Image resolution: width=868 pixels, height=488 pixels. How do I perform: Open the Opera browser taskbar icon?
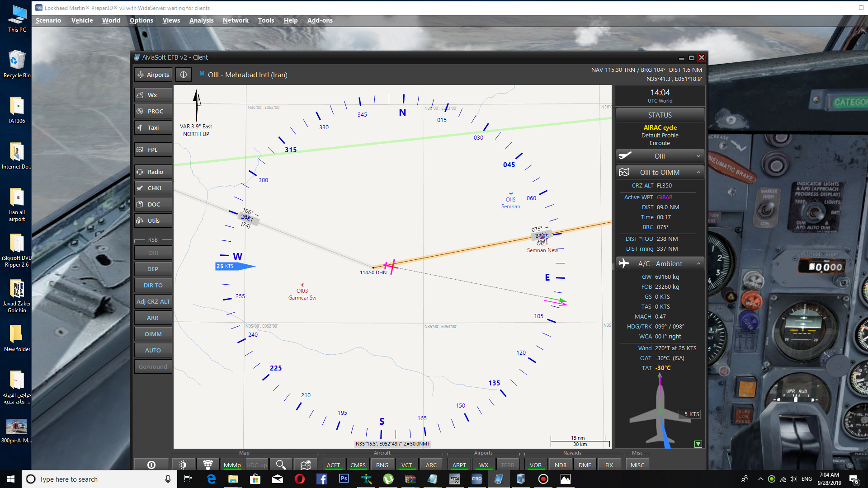pyautogui.click(x=300, y=479)
